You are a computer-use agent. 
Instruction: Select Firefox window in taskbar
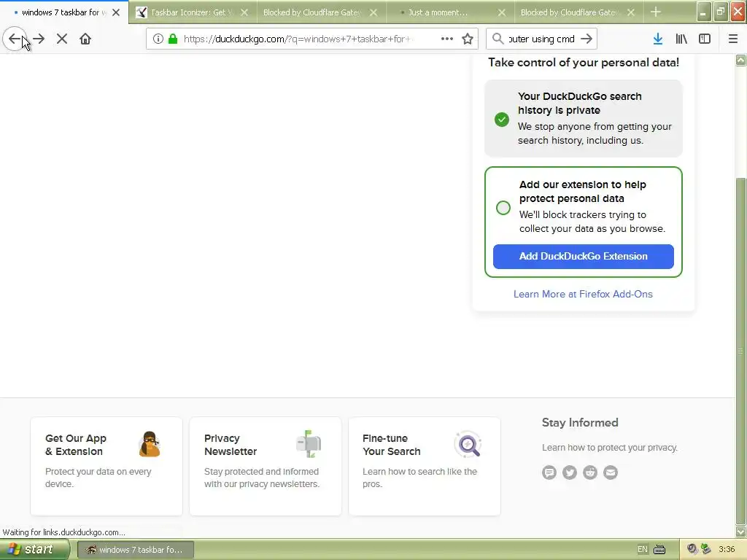point(135,550)
